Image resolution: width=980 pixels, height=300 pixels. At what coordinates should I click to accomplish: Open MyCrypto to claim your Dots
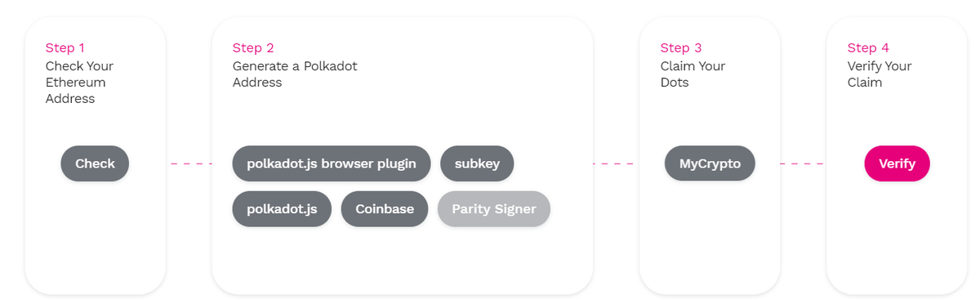coord(710,163)
